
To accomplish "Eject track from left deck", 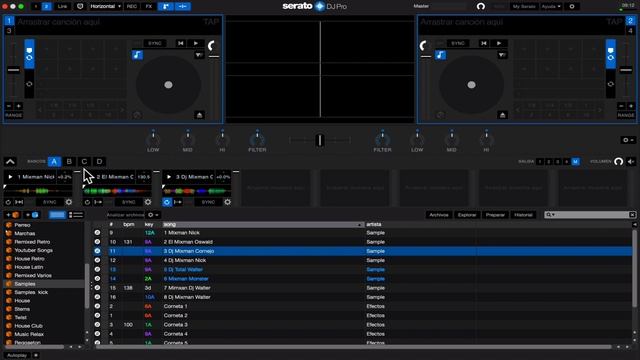I will pyautogui.click(x=200, y=115).
